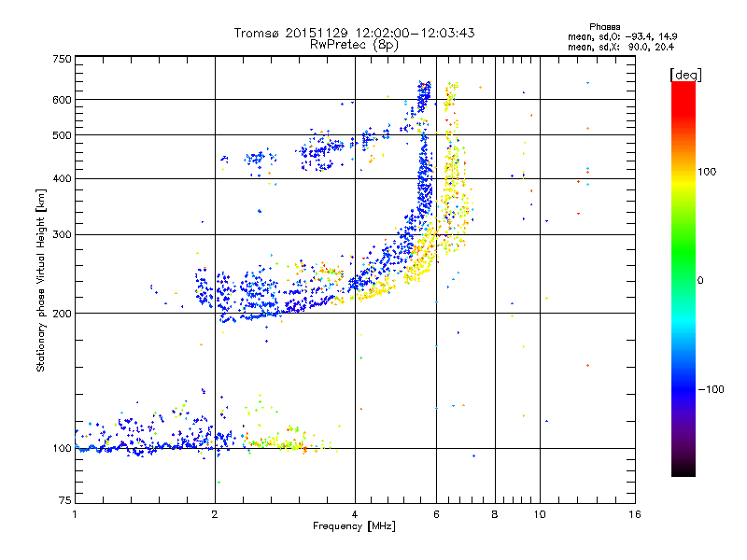Click the plot title 'Tromsø 20151129 12:02:00-12:03:43'
The width and height of the screenshot is (747, 560).
354,33
